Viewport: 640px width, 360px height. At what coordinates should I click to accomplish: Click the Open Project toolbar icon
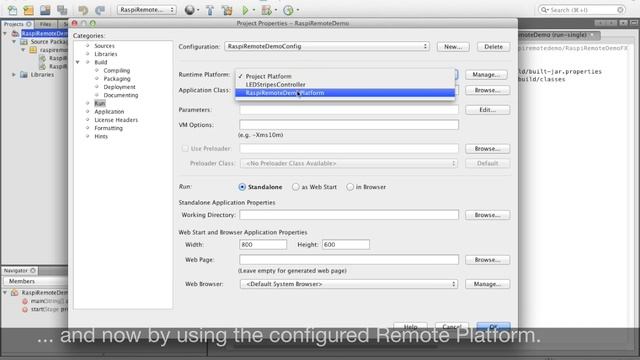pyautogui.click(x=45, y=10)
